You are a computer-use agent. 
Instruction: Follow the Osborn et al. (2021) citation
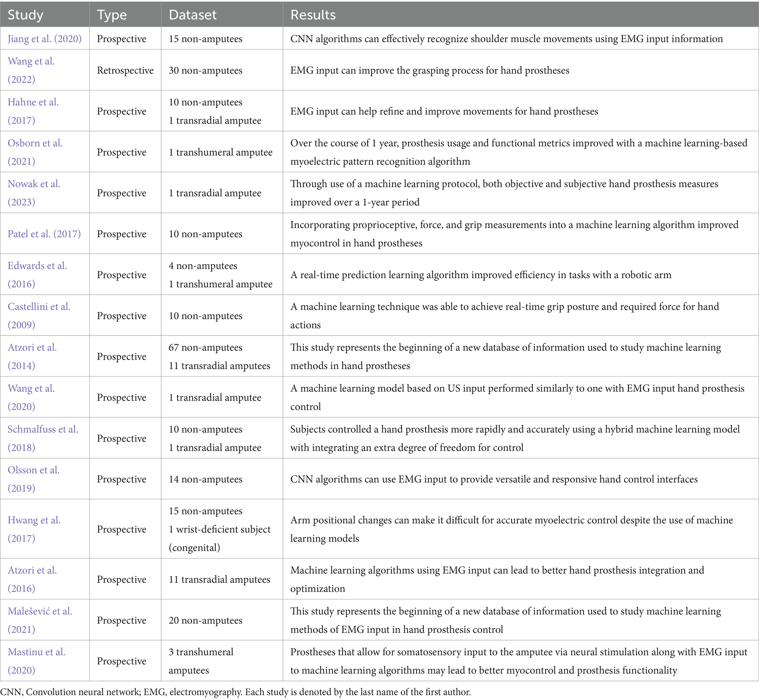[35, 143]
